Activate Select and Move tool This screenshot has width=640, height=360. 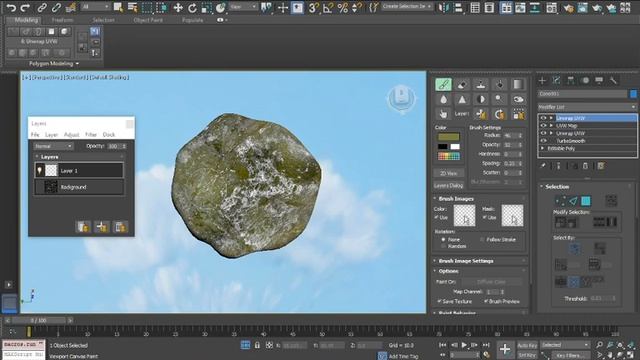pos(178,7)
